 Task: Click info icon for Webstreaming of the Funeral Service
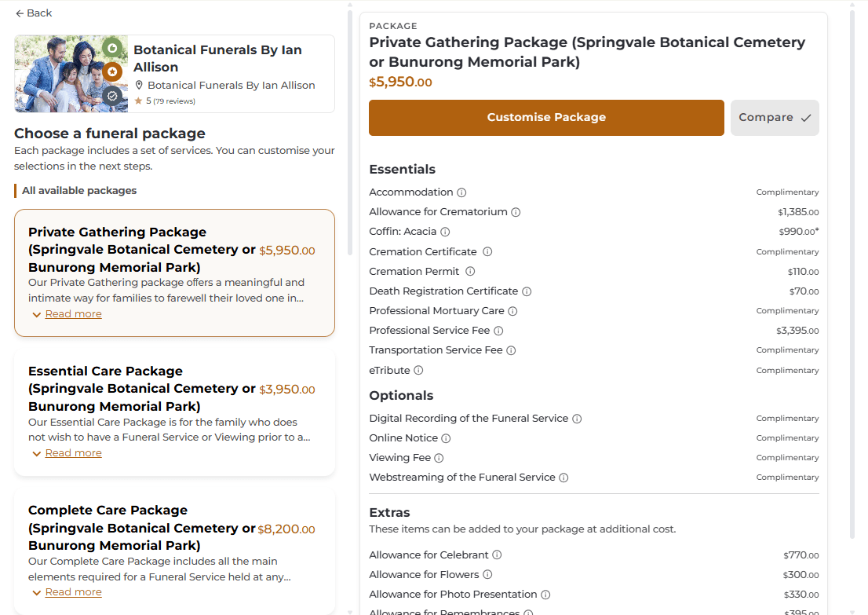pos(563,478)
